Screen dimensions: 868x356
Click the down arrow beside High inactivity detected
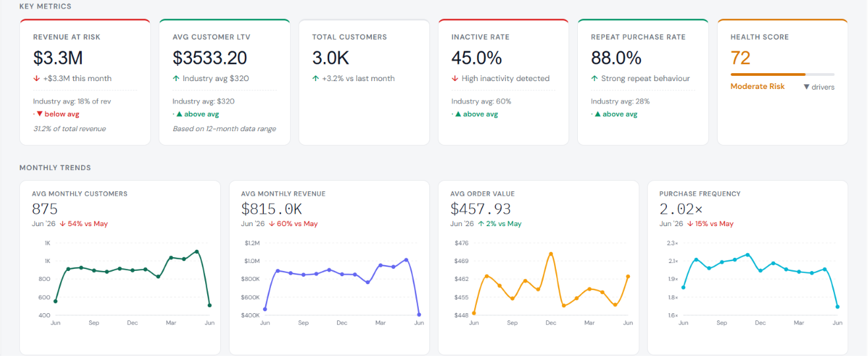(x=454, y=78)
